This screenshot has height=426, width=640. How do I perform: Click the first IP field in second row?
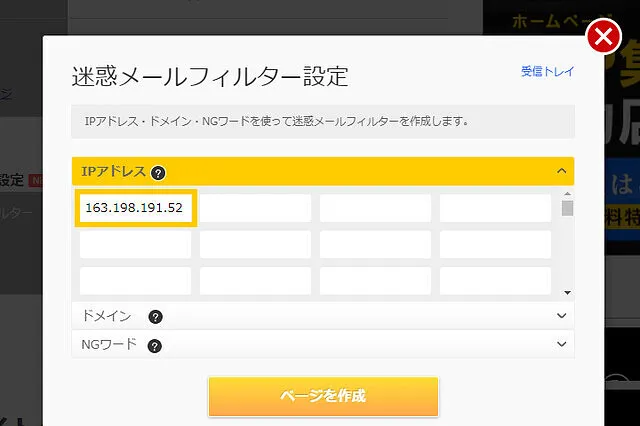click(x=136, y=244)
